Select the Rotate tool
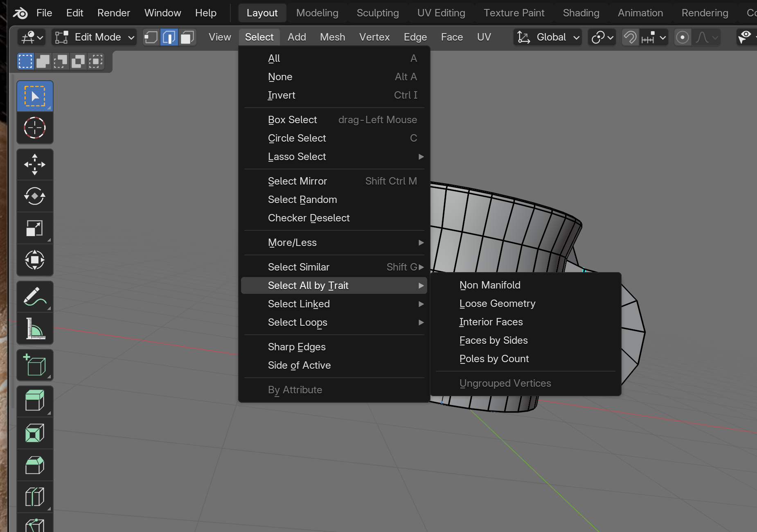 click(x=35, y=196)
